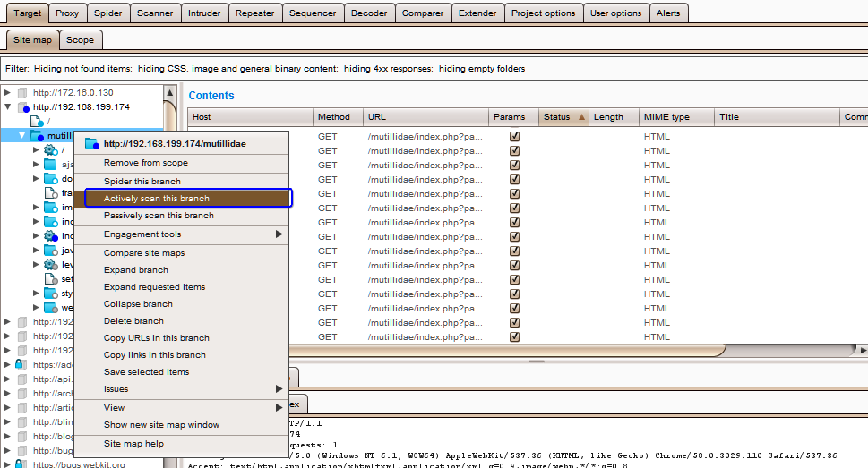The height and width of the screenshot is (468, 868).
Task: Select the https://bugs.webkit.org tree entry
Action: pyautogui.click(x=79, y=464)
